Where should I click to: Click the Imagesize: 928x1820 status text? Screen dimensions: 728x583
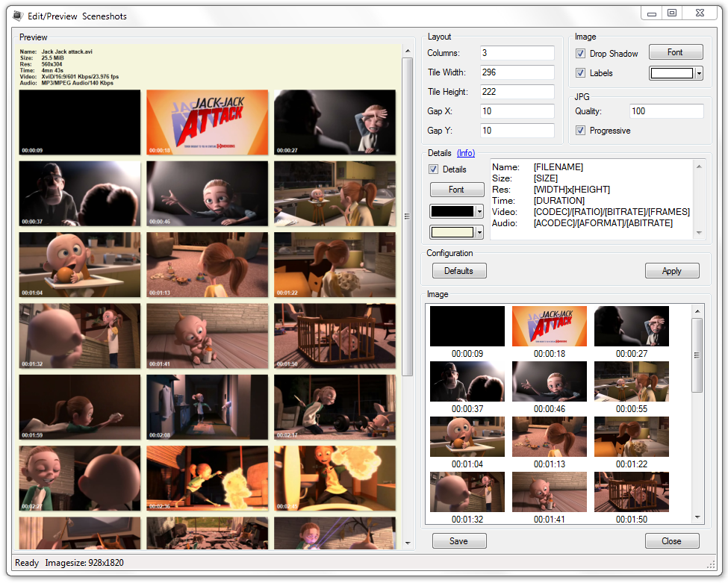[x=84, y=563]
